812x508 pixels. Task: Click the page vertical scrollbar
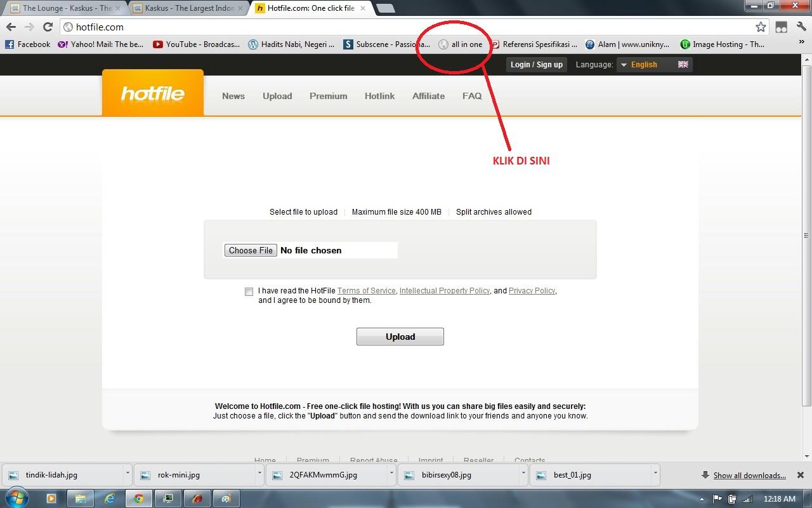pos(807,235)
